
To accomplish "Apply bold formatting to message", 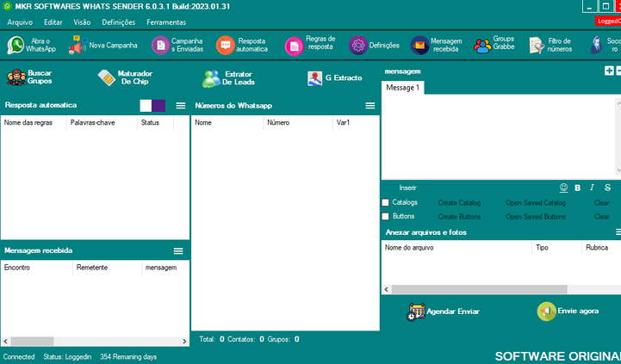I will pos(577,188).
